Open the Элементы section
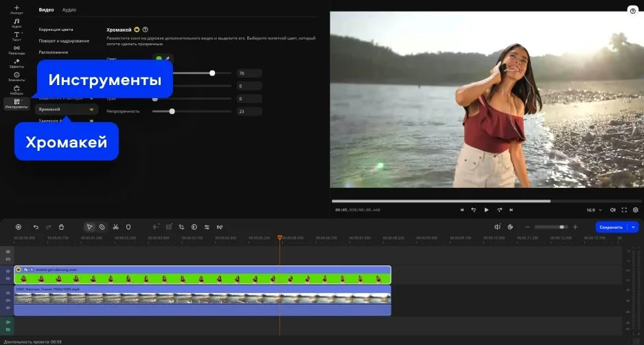Screen dimensions: 644x345 (16, 77)
